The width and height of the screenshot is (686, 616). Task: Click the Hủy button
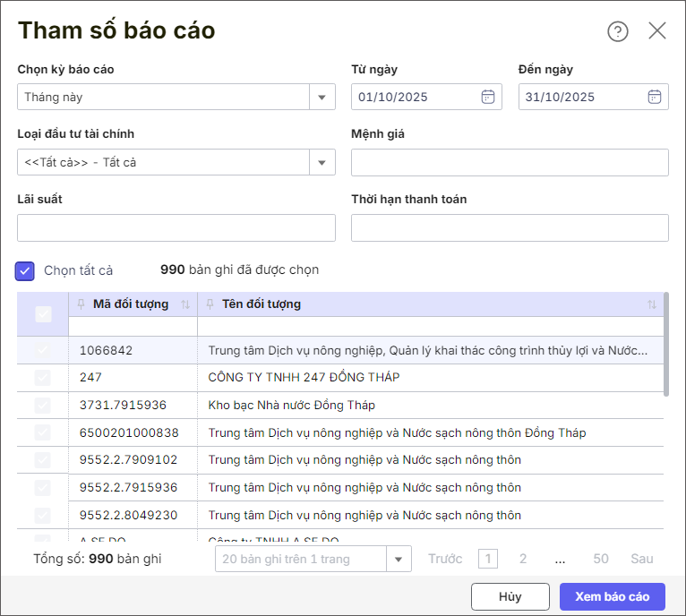pyautogui.click(x=510, y=596)
